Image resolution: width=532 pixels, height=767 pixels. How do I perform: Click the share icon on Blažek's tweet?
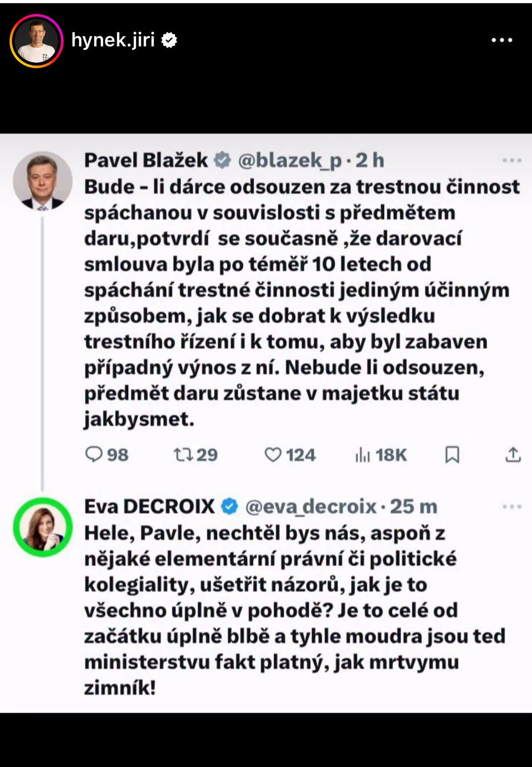tap(513, 455)
